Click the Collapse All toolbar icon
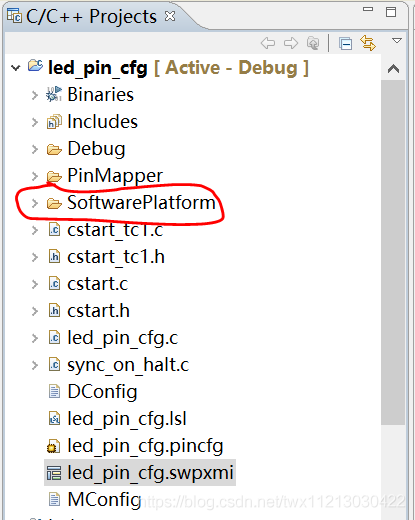 345,44
